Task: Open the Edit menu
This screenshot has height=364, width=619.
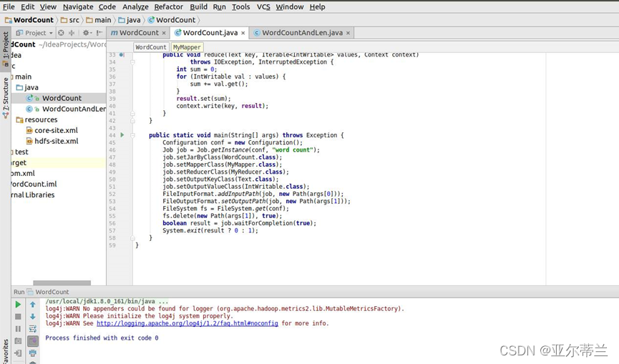Action: (28, 6)
